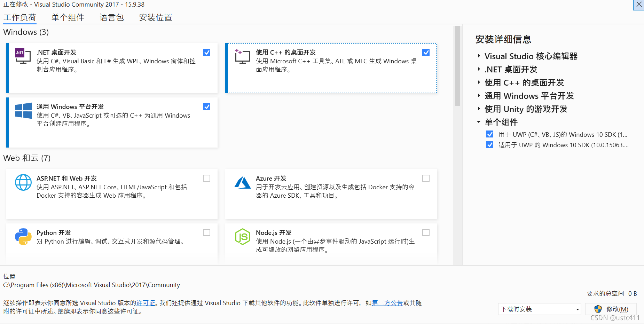Click the .NET desktop development icon

(23, 56)
